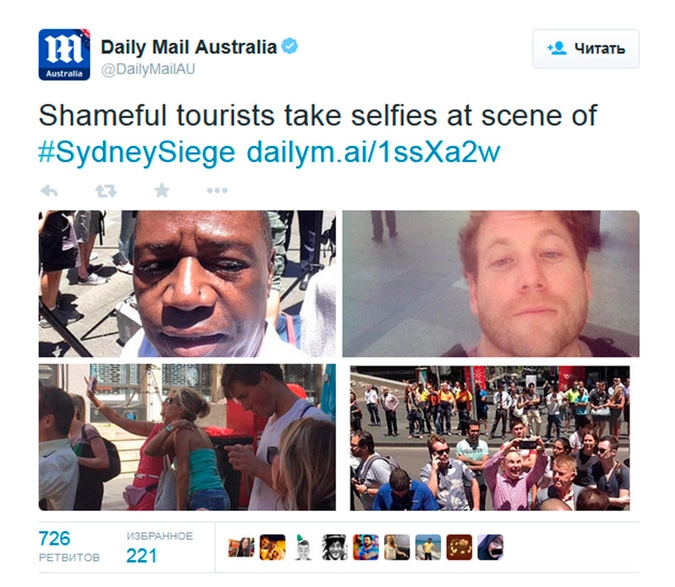Click the retweet icon under the tweet
The height and width of the screenshot is (587, 675).
(106, 191)
